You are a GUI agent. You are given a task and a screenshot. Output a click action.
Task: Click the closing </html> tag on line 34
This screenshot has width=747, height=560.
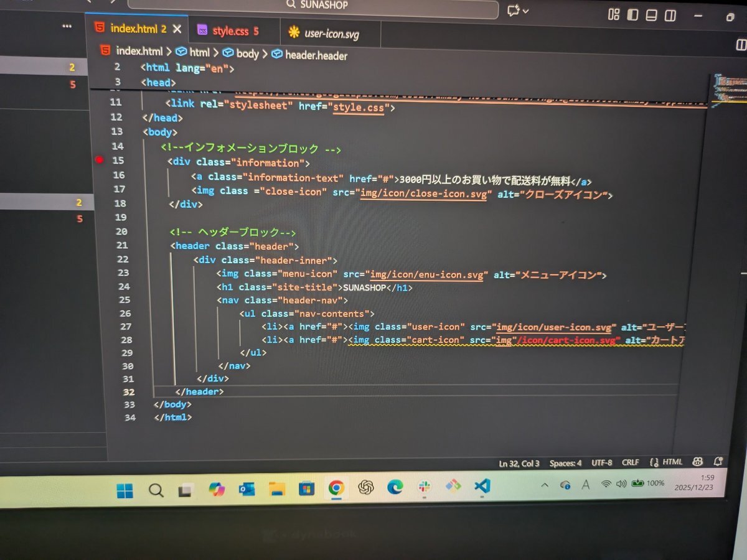pos(173,418)
